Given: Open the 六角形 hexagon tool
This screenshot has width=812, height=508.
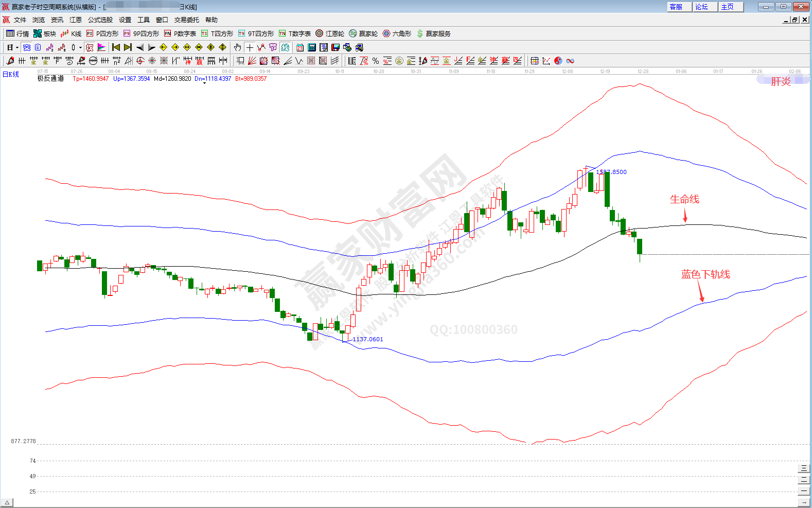Looking at the screenshot, I should pos(397,33).
